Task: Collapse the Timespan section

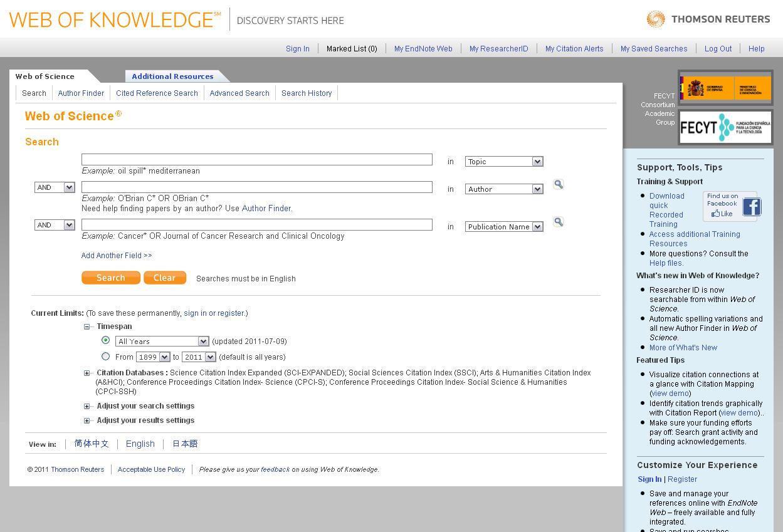Action: tap(87, 326)
